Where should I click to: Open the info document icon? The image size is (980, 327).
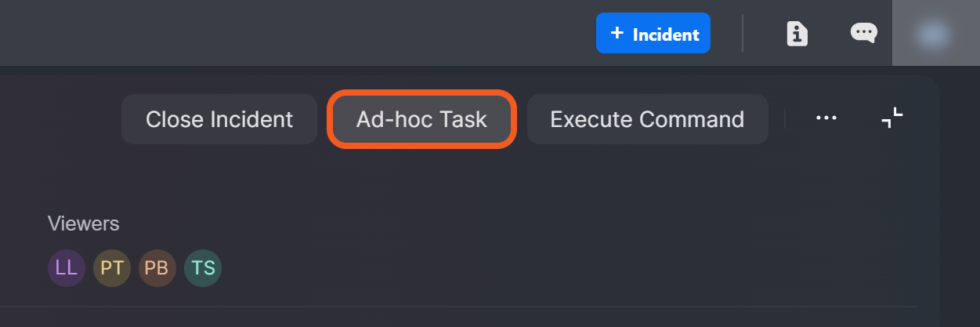(x=797, y=33)
